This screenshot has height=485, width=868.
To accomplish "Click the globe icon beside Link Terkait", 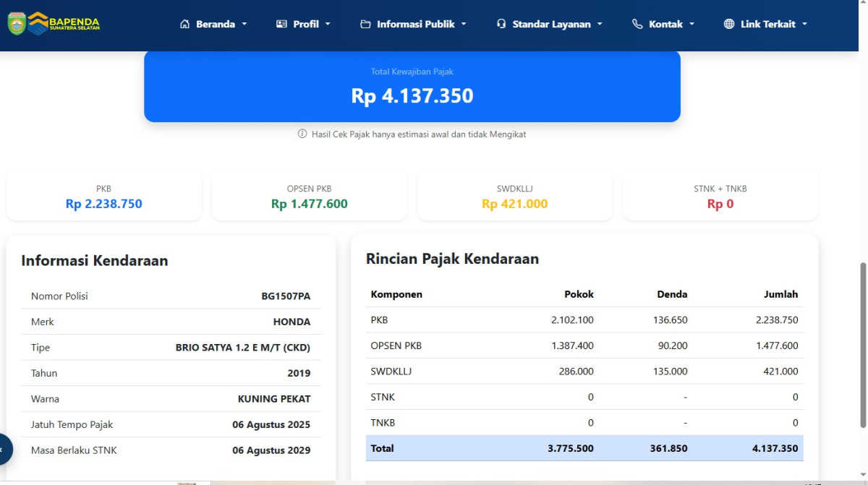I will click(x=729, y=24).
